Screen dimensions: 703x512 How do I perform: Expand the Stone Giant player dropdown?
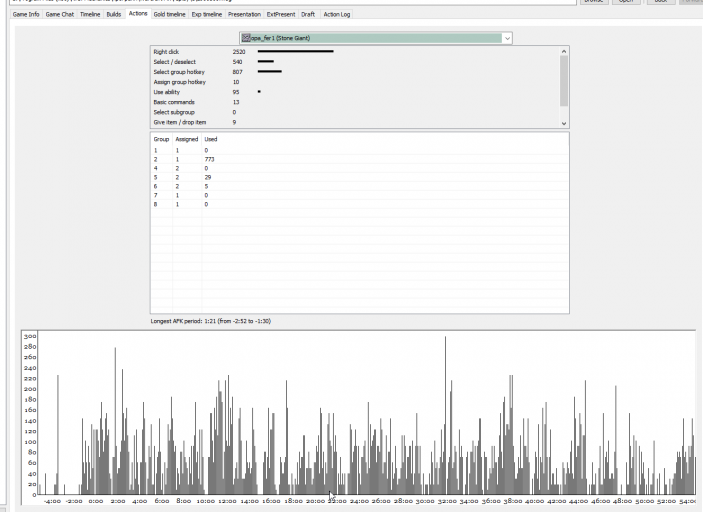[507, 38]
